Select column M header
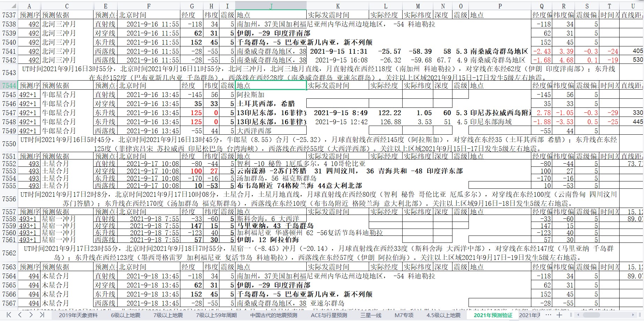 418,6
